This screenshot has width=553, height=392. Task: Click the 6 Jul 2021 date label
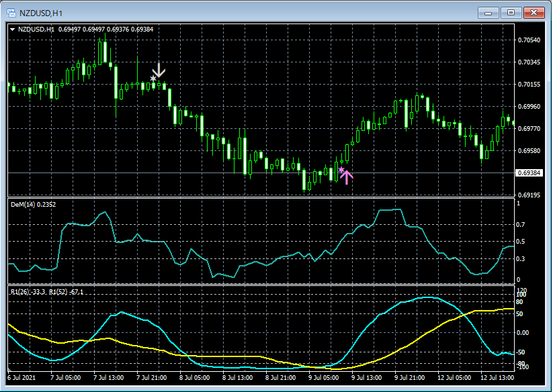(x=22, y=378)
